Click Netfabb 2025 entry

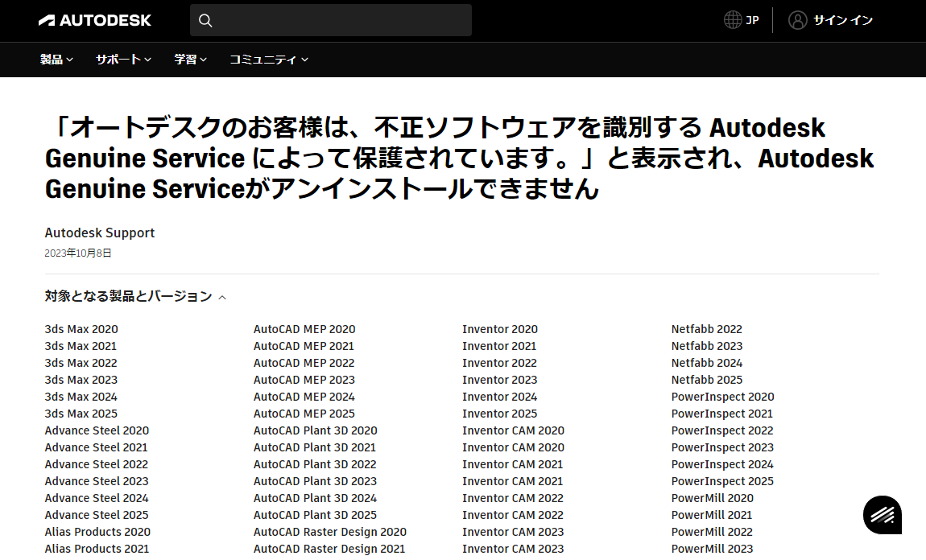click(707, 380)
